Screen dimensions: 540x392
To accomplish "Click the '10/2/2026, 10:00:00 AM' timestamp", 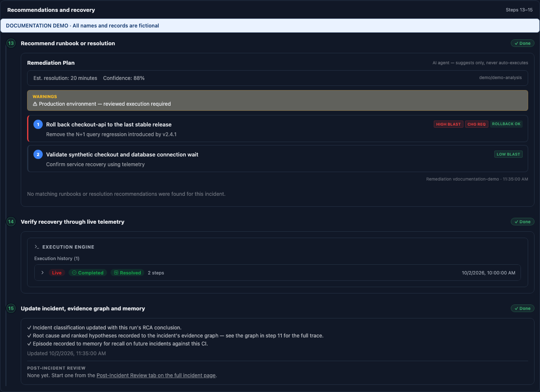I will [489, 273].
